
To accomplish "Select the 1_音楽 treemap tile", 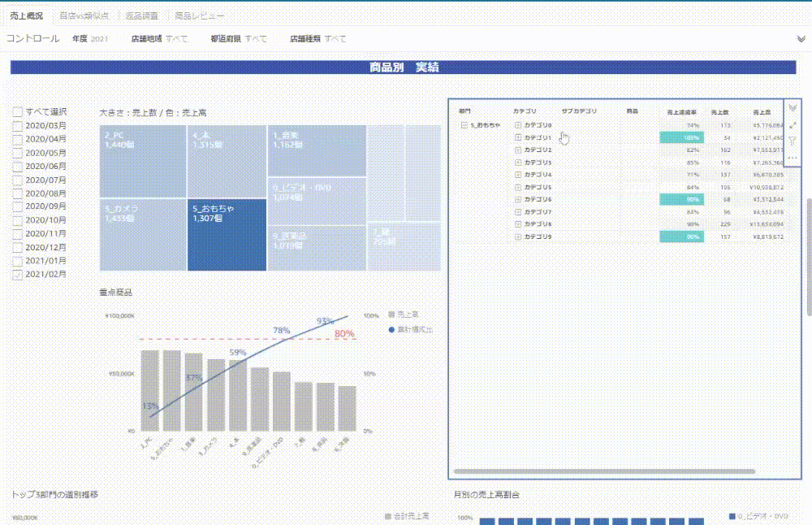I will click(x=317, y=150).
